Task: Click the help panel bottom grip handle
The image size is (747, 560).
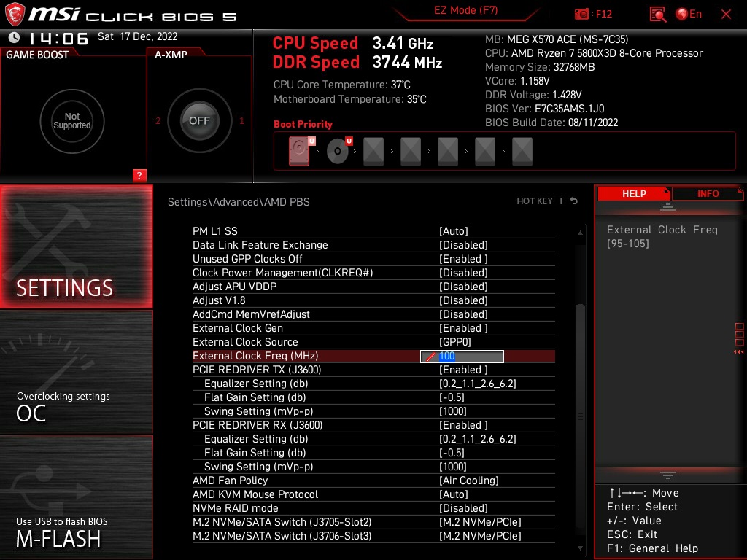Action: (x=668, y=475)
